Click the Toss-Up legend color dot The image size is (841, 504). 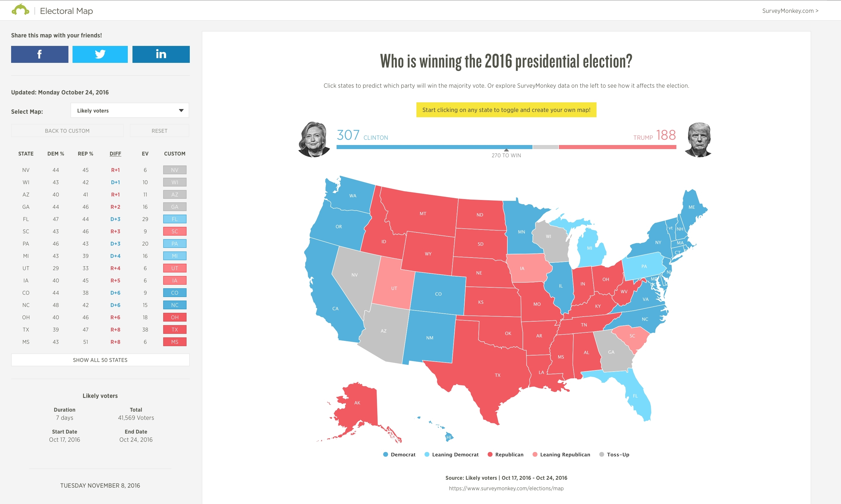pyautogui.click(x=602, y=454)
